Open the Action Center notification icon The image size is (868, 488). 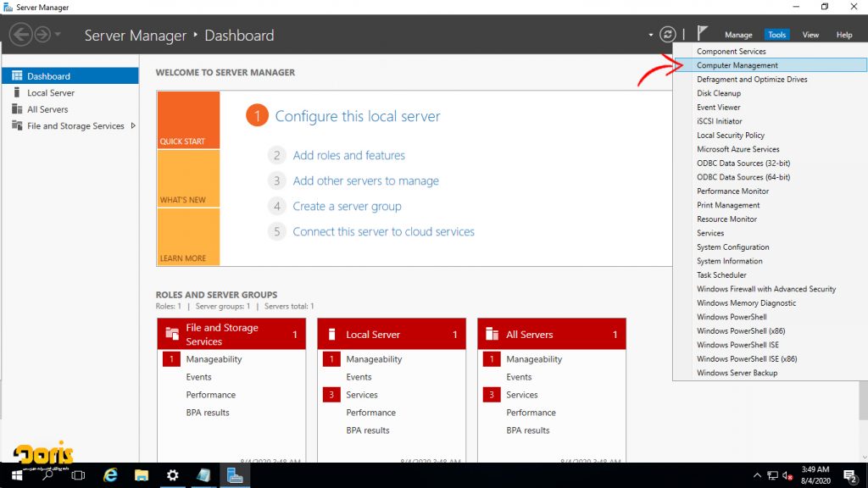(x=850, y=476)
